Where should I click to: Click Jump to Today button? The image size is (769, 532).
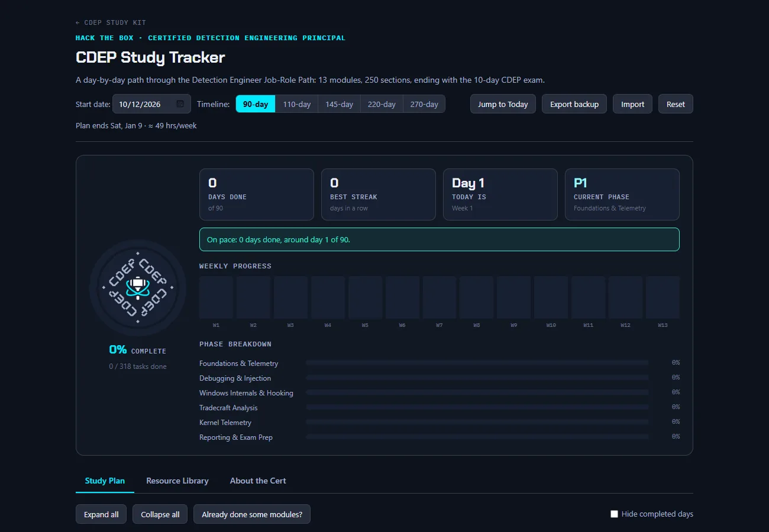503,104
